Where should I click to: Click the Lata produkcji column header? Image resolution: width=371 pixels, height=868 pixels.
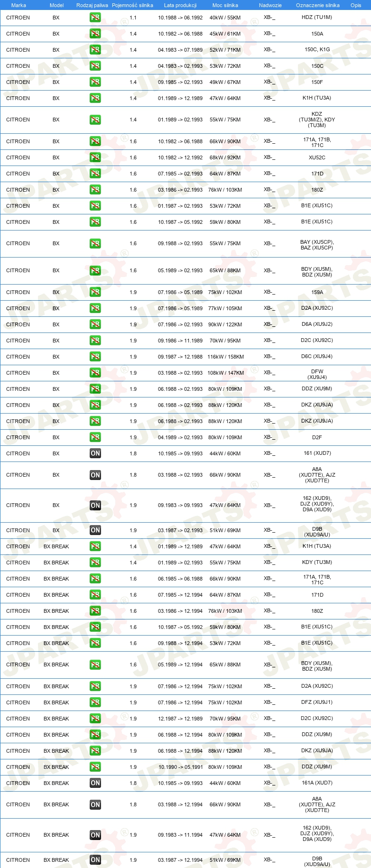[180, 5]
